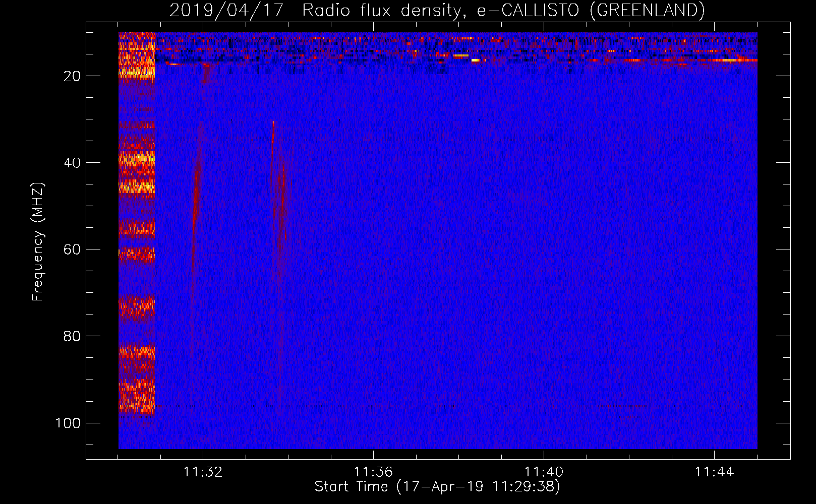The image size is (816, 504).
Task: Click the 100 MHz frequency tick label
Action: pos(68,423)
